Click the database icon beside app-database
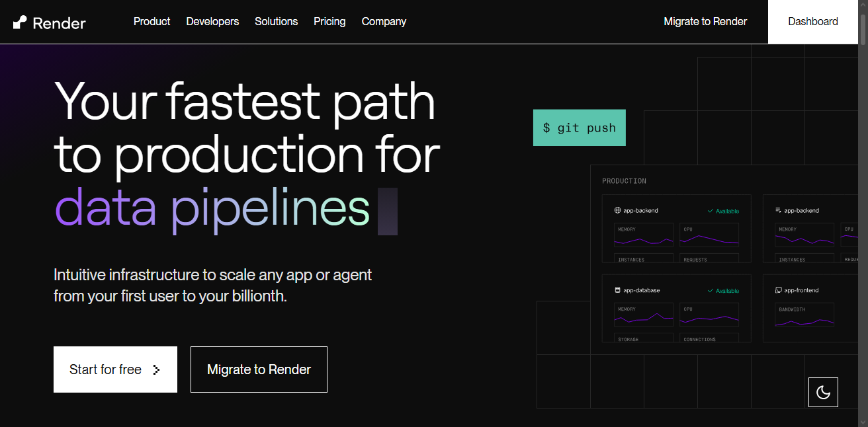868x427 pixels. pos(618,290)
